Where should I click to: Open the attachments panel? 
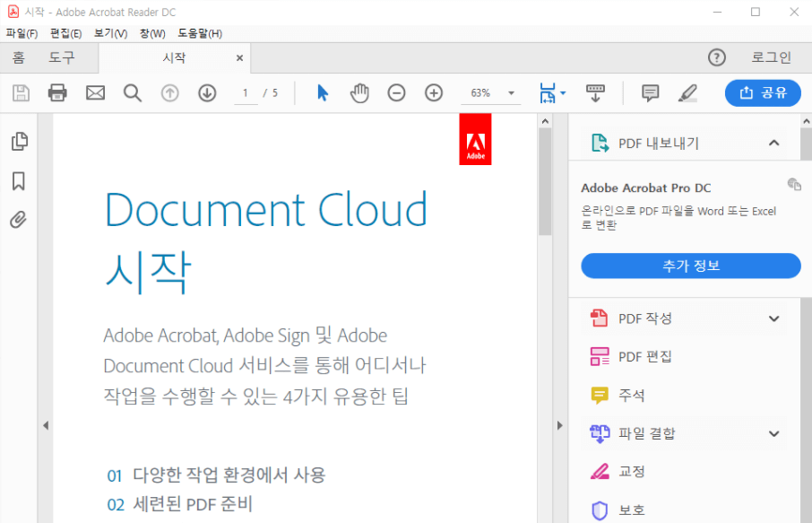[x=18, y=220]
